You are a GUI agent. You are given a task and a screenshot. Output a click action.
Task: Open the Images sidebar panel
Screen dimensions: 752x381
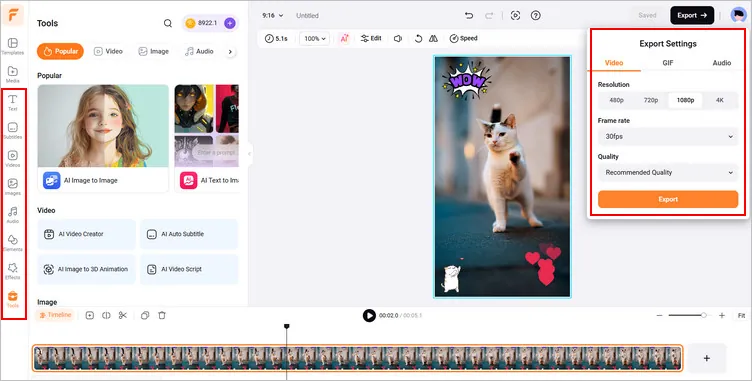[x=13, y=187]
